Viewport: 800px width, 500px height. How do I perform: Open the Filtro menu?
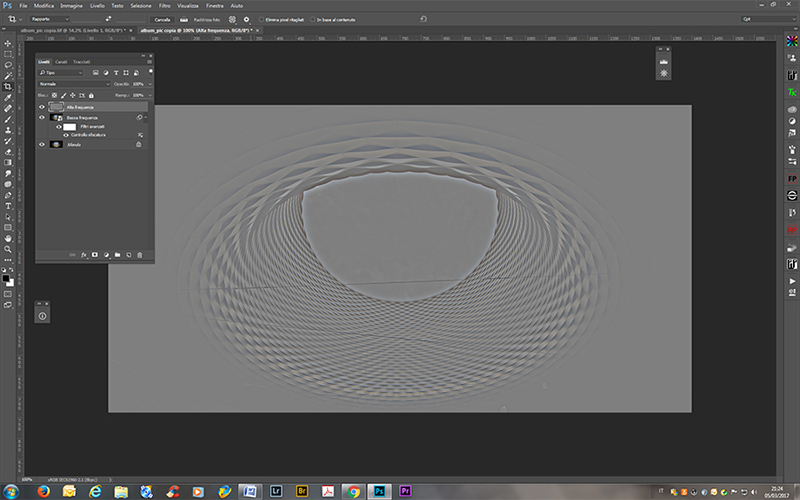(164, 5)
